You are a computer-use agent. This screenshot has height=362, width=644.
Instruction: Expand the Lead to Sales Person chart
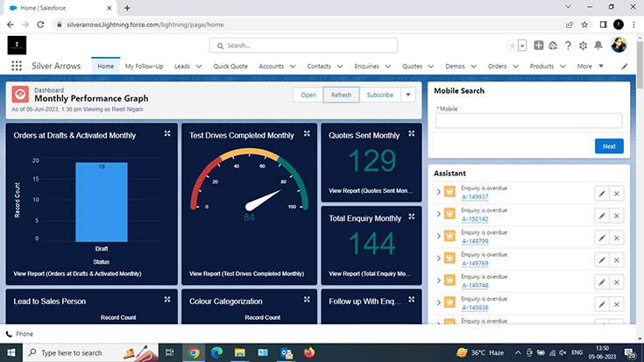coord(167,300)
